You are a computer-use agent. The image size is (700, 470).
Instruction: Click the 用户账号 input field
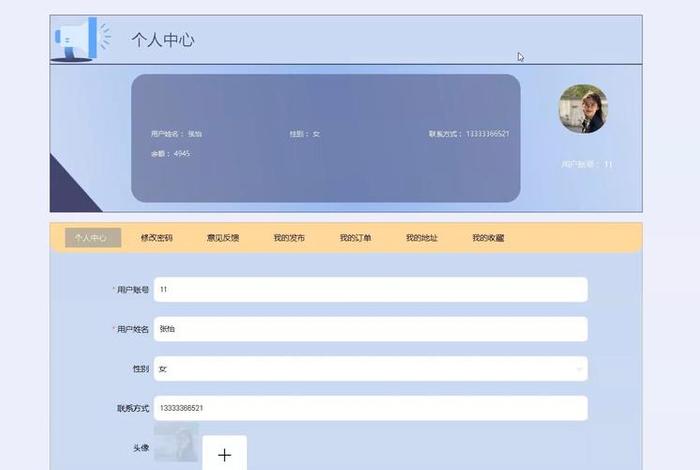(x=371, y=289)
